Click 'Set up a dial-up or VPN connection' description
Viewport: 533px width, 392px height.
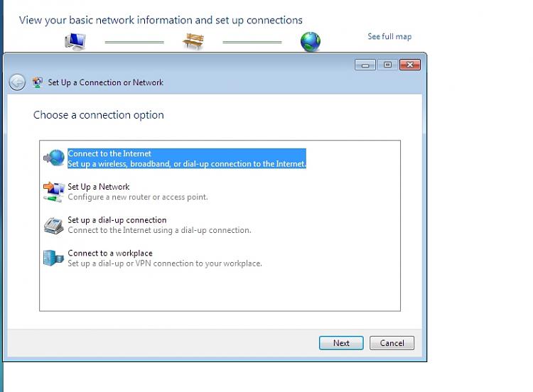point(165,263)
